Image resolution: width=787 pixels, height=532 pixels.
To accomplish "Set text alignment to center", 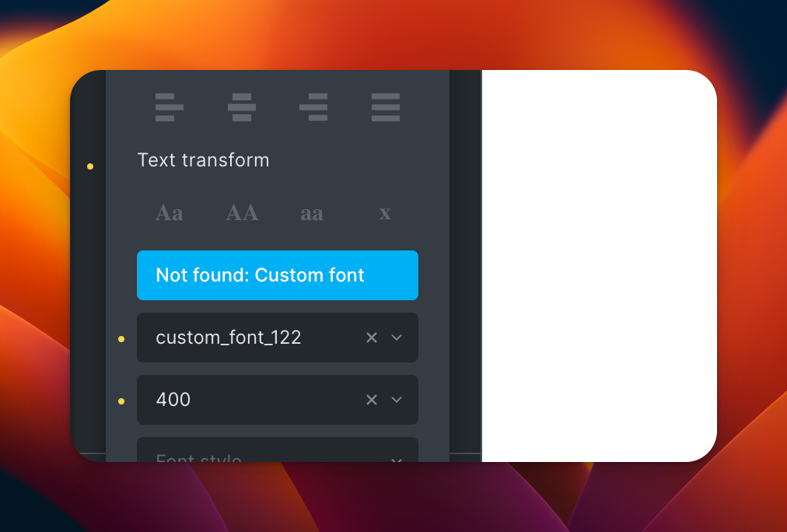I will click(x=241, y=107).
